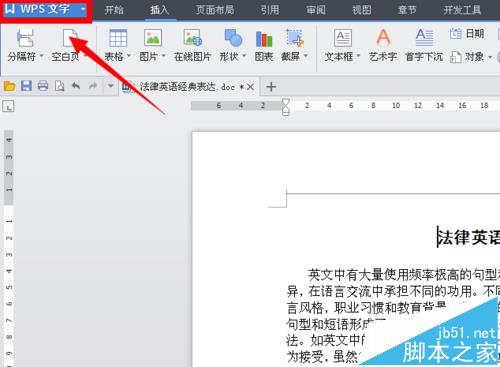Expand the 分隔符 dropdown arrow

point(42,56)
